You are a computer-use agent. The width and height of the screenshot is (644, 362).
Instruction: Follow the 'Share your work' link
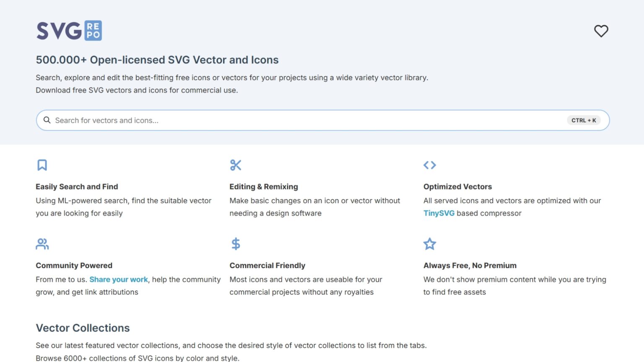[x=119, y=279]
